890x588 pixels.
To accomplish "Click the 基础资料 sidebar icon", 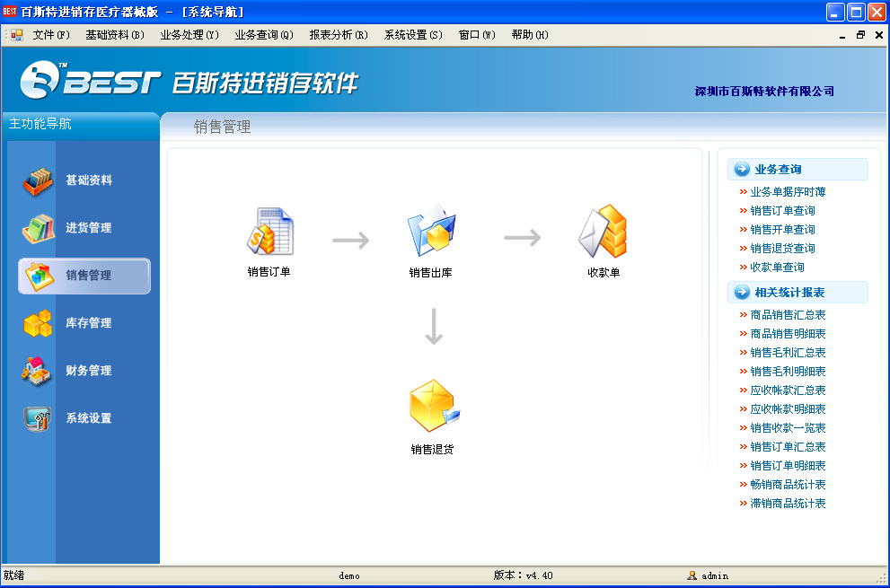I will click(38, 181).
